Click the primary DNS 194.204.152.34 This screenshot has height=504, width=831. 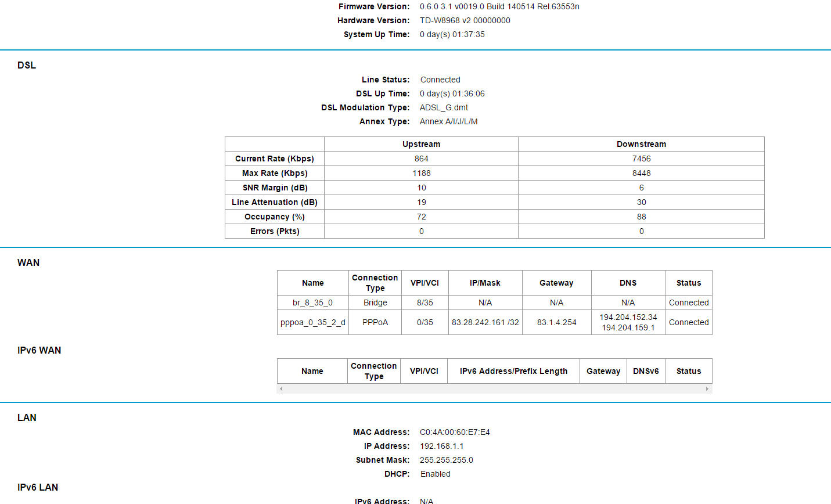[x=628, y=317]
